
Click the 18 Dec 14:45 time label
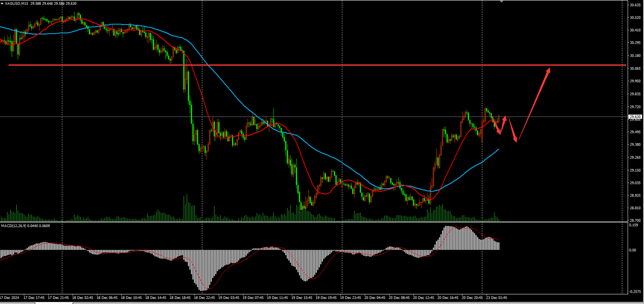tap(156, 298)
